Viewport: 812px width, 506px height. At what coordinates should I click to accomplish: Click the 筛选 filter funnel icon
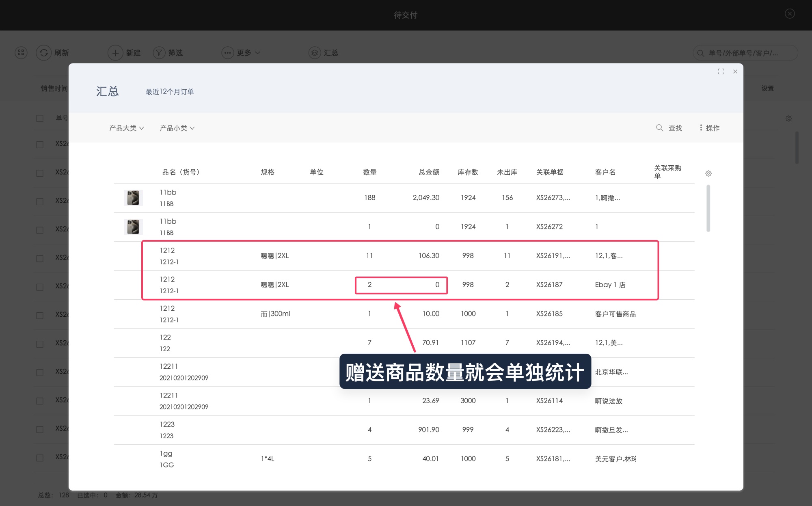click(159, 53)
